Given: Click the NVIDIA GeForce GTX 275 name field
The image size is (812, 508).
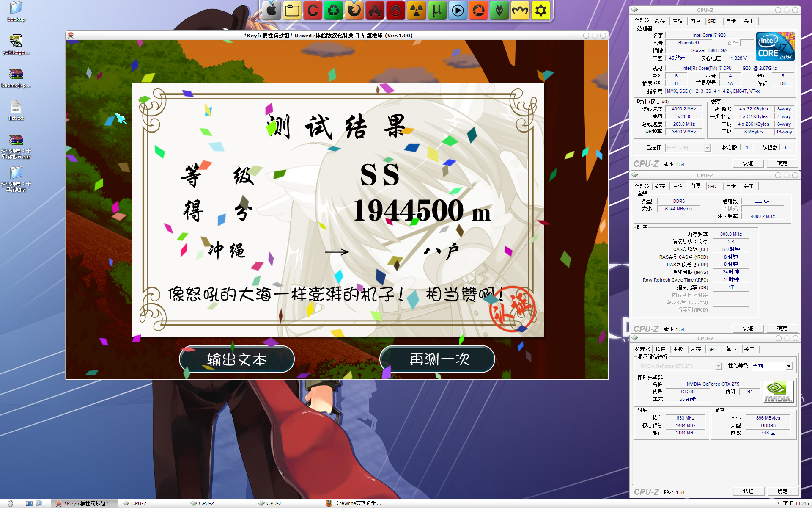Looking at the screenshot, I should click(713, 384).
